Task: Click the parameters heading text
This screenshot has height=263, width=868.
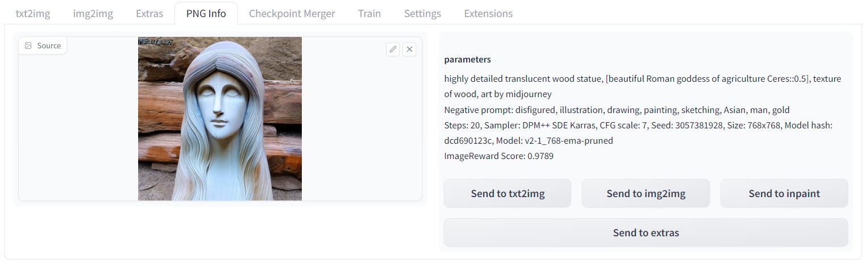Action: (467, 60)
